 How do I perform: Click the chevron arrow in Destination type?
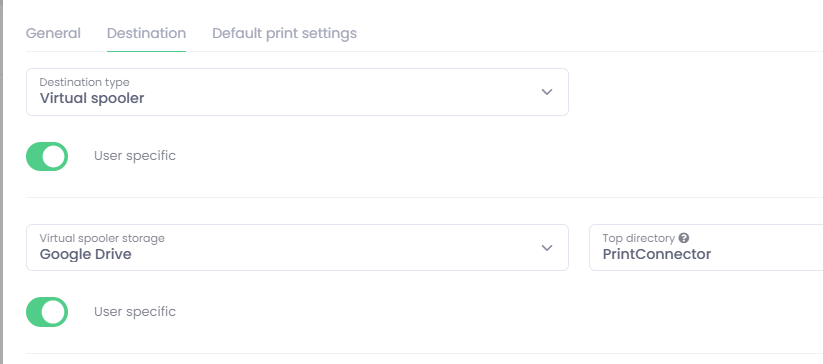point(547,92)
